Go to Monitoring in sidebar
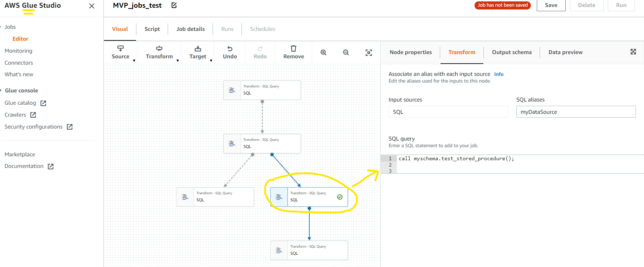 click(18, 51)
